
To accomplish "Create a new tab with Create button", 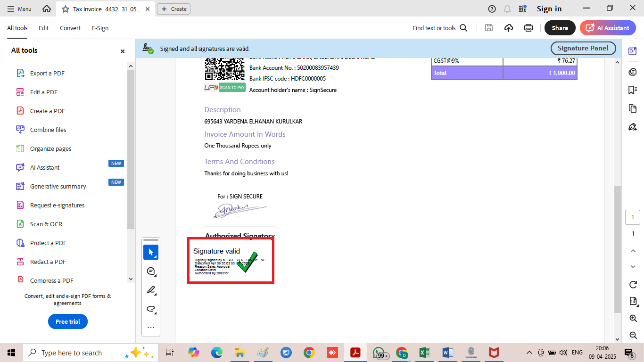I will pos(173,8).
